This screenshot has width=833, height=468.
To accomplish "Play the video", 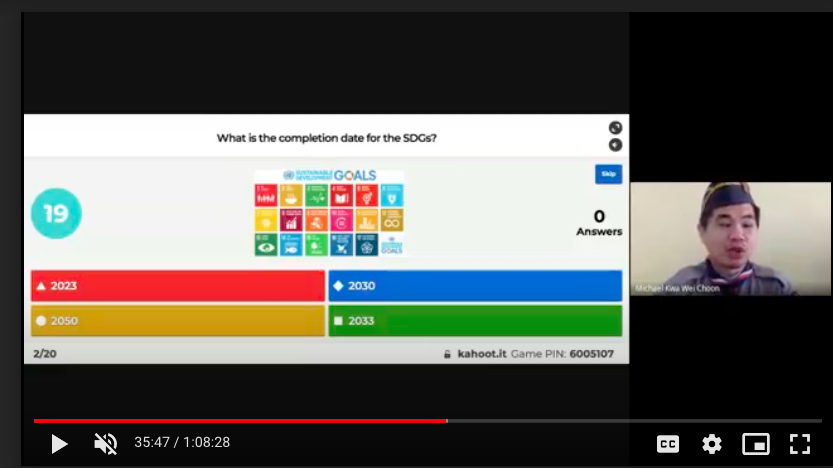I will (60, 444).
